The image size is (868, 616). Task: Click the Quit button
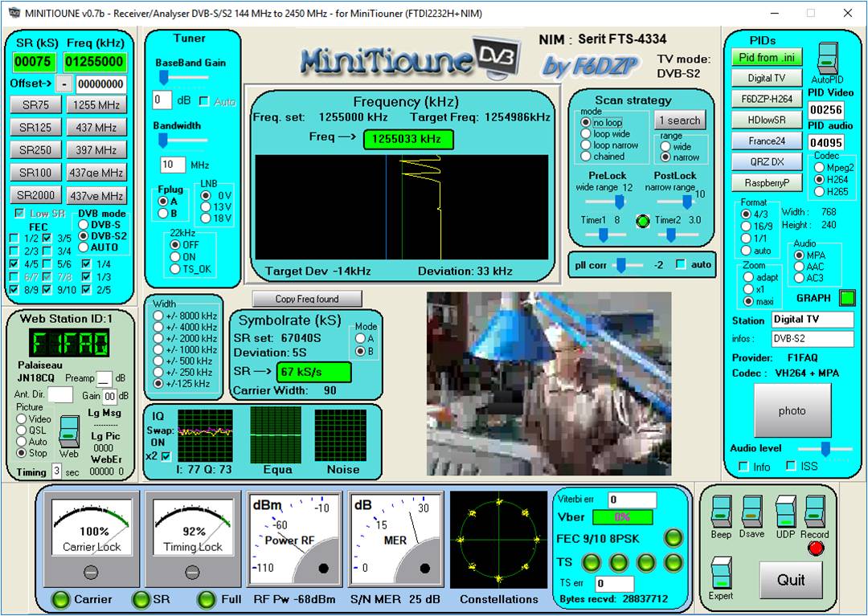click(x=790, y=580)
